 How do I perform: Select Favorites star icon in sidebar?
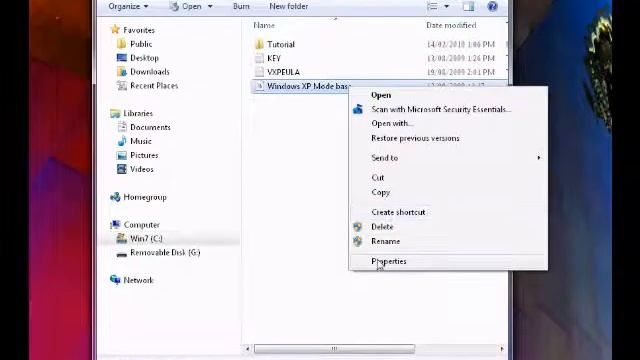[x=115, y=30]
